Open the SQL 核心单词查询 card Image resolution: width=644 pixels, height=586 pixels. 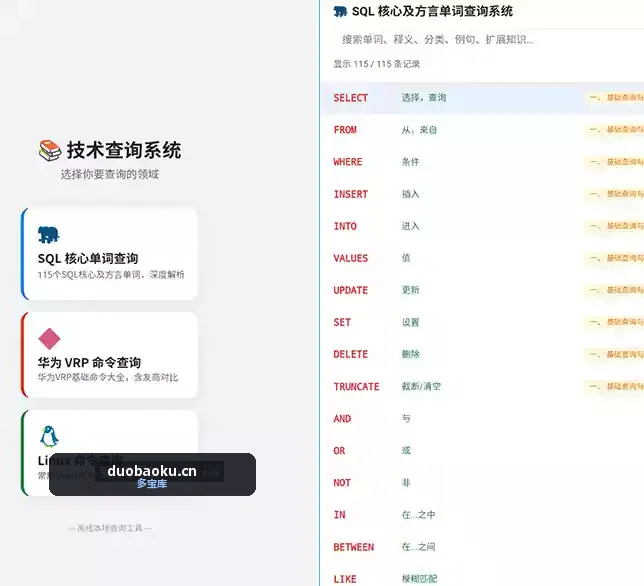(x=110, y=254)
